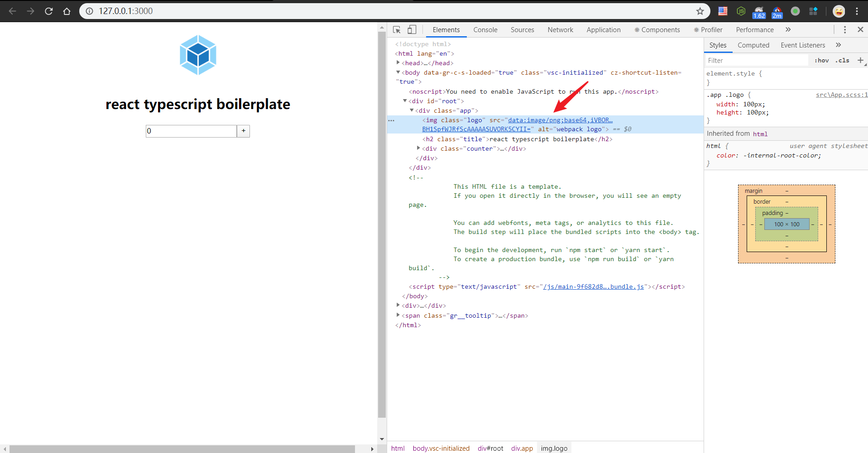Switch to the Sources tab

[x=523, y=30]
